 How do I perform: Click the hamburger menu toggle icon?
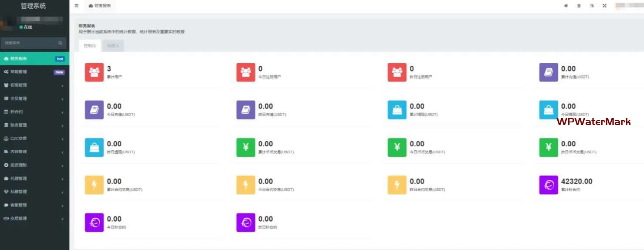tap(77, 6)
